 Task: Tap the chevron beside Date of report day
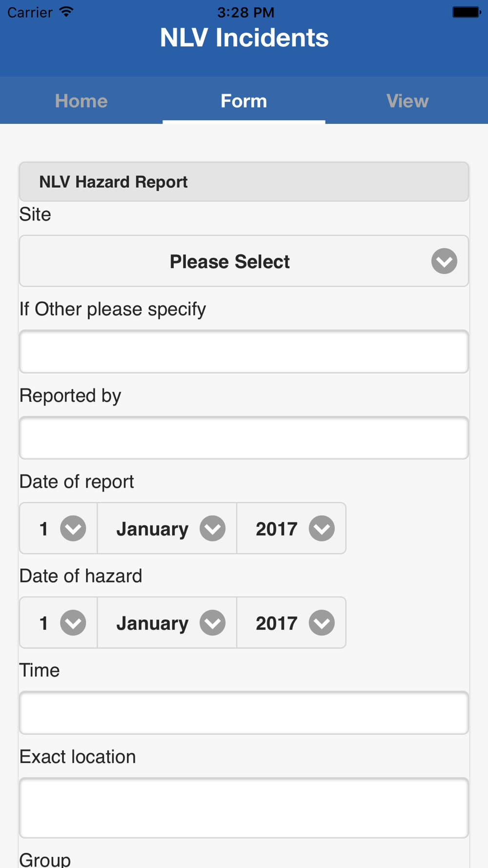coord(73,528)
